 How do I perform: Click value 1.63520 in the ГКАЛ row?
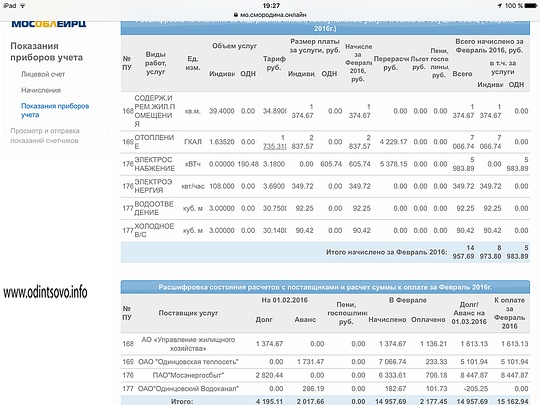(221, 142)
